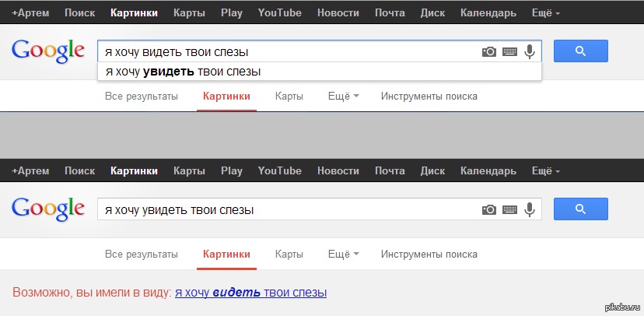The width and height of the screenshot is (644, 316).
Task: Click "Почта" in the lower black bar
Action: [x=390, y=170]
